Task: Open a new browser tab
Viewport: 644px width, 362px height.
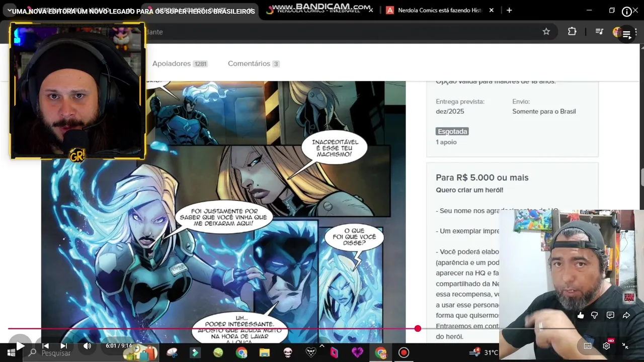Action: coord(509,10)
